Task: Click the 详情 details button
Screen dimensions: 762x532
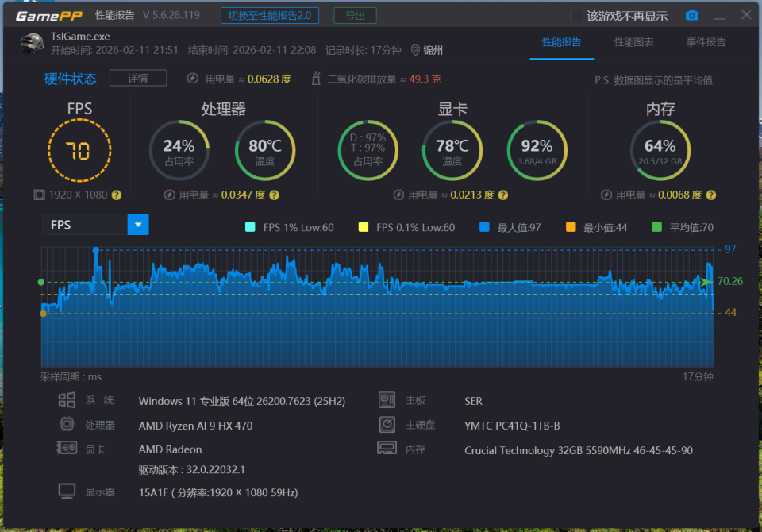Action: pyautogui.click(x=138, y=79)
